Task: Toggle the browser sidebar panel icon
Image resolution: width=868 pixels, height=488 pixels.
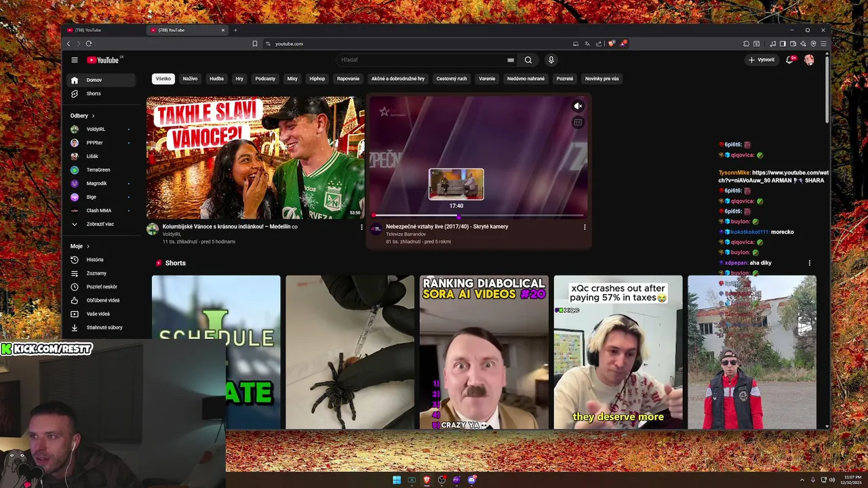Action: pos(783,43)
